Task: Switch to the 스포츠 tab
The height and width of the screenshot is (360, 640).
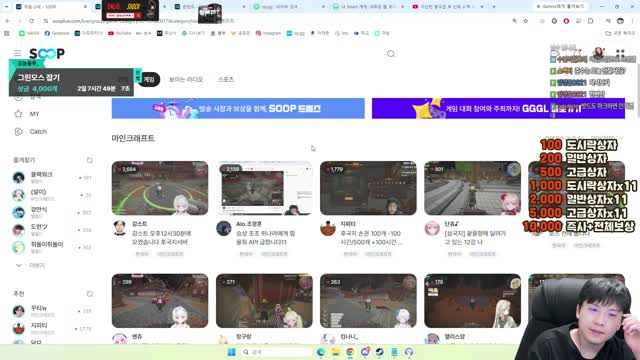Action: click(226, 79)
